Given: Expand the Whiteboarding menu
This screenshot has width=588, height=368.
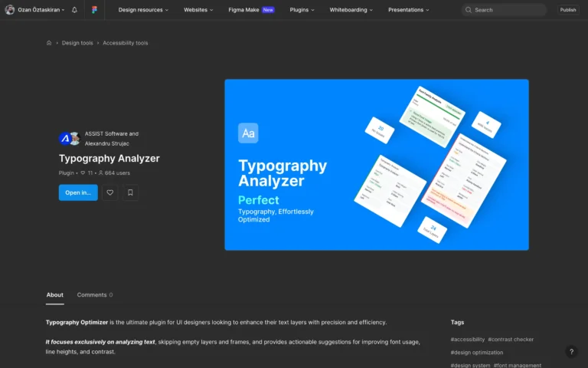Looking at the screenshot, I should (x=351, y=10).
